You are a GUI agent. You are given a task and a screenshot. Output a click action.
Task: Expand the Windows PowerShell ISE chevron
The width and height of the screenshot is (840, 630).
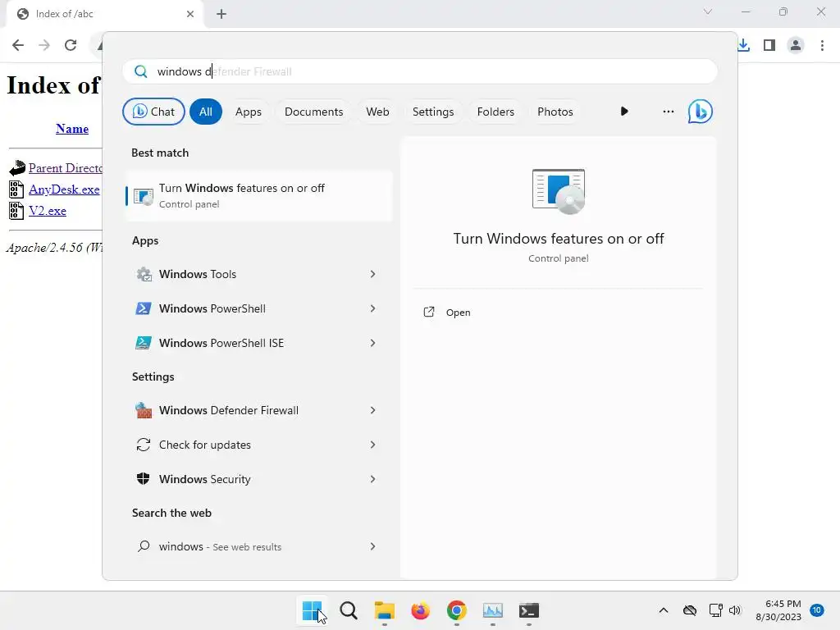point(373,343)
